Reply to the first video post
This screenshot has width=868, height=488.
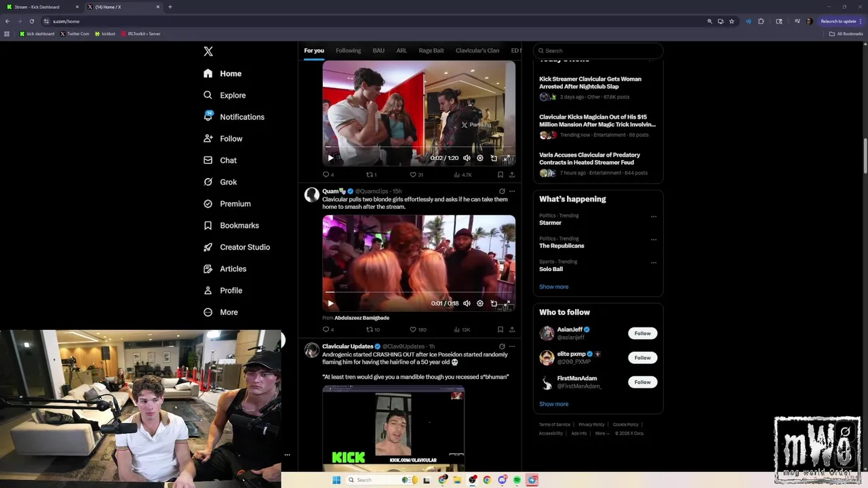pyautogui.click(x=328, y=175)
